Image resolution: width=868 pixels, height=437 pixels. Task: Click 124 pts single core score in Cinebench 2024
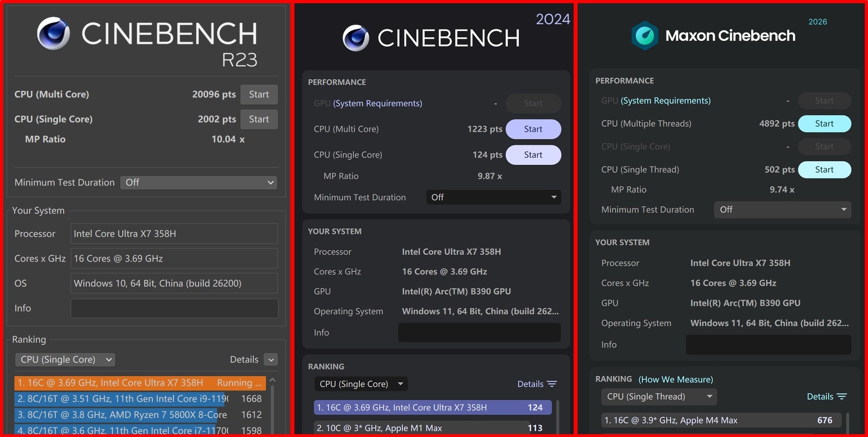click(487, 155)
